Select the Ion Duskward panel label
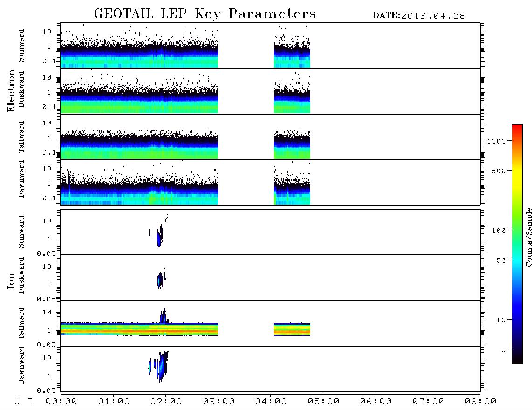 click(x=21, y=276)
